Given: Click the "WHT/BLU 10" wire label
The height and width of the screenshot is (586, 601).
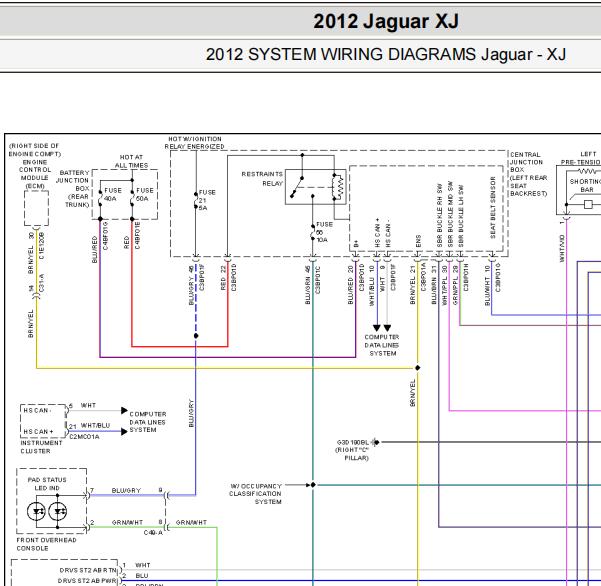Looking at the screenshot, I should pos(371,286).
